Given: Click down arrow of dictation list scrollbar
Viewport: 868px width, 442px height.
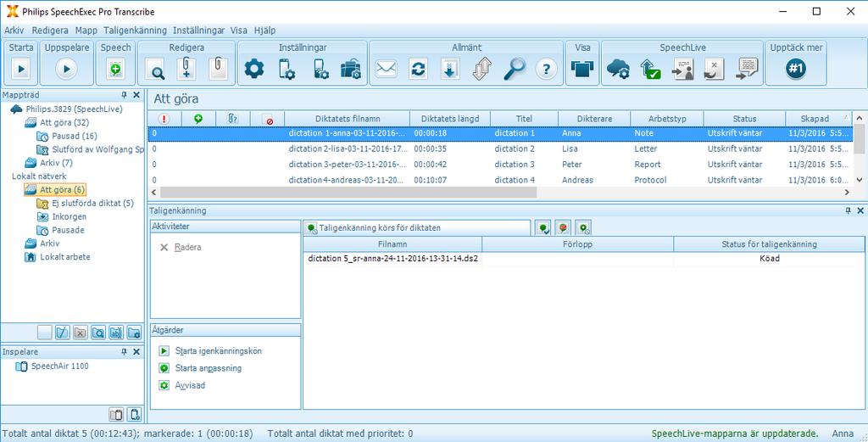Looking at the screenshot, I should pyautogui.click(x=860, y=180).
